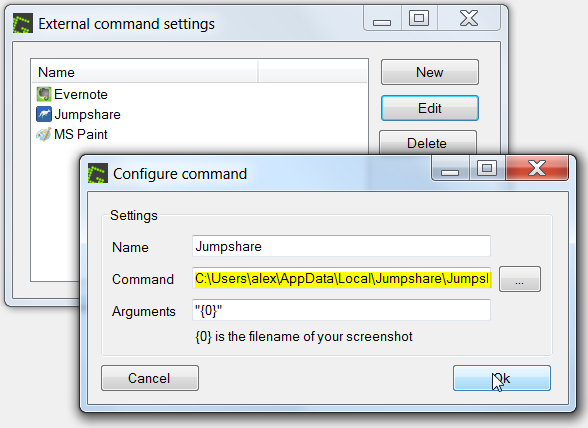Browse for command path with the ellipsis button
The height and width of the screenshot is (428, 588).
pos(520,279)
